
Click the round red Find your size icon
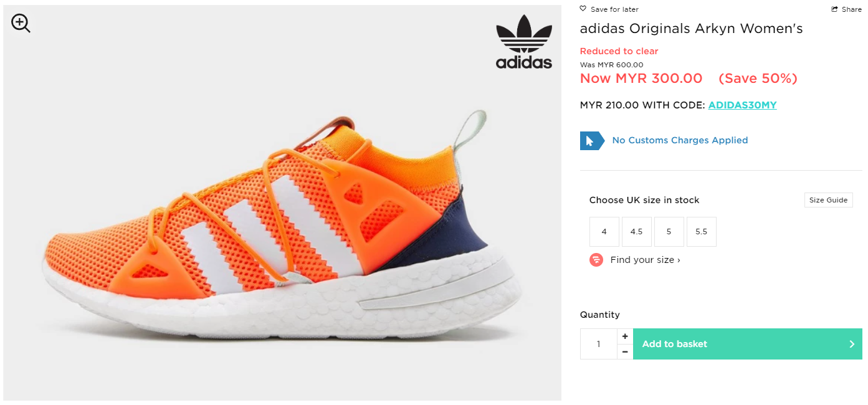pos(596,260)
